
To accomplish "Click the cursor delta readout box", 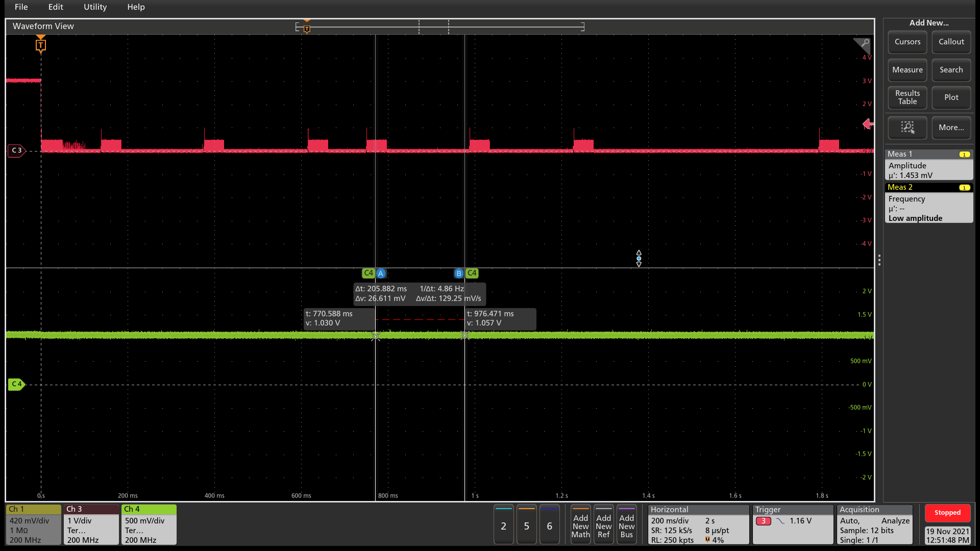I will [420, 293].
